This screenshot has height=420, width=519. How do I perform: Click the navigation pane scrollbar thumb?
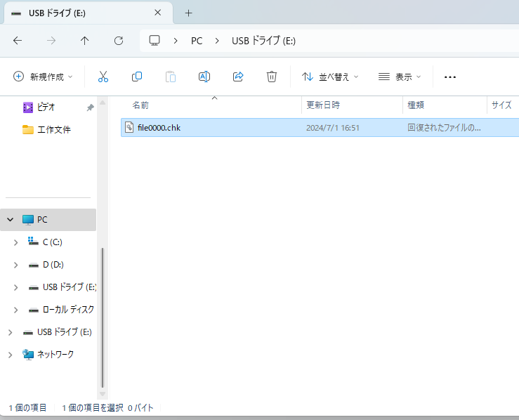tap(103, 317)
